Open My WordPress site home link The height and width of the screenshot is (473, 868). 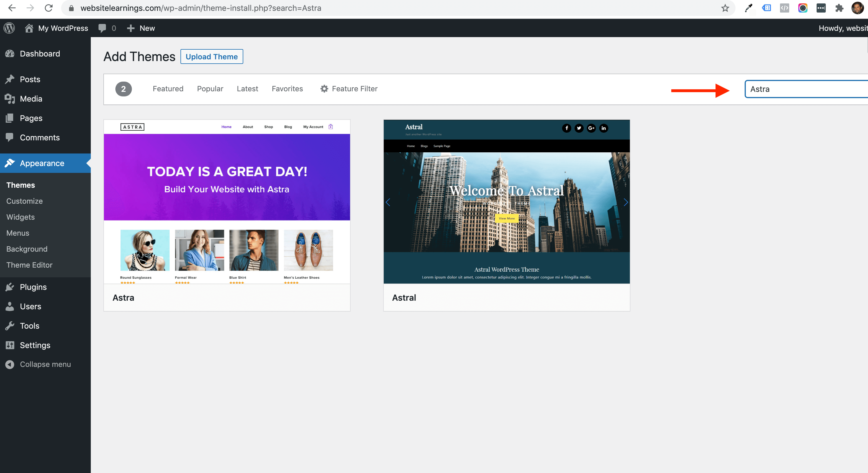[56, 28]
